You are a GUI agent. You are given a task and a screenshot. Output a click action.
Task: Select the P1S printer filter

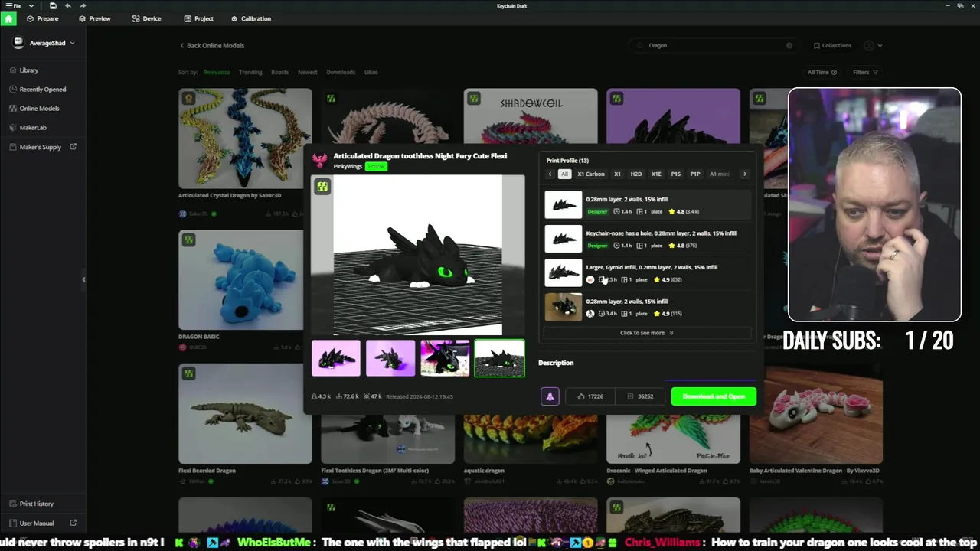coord(675,174)
